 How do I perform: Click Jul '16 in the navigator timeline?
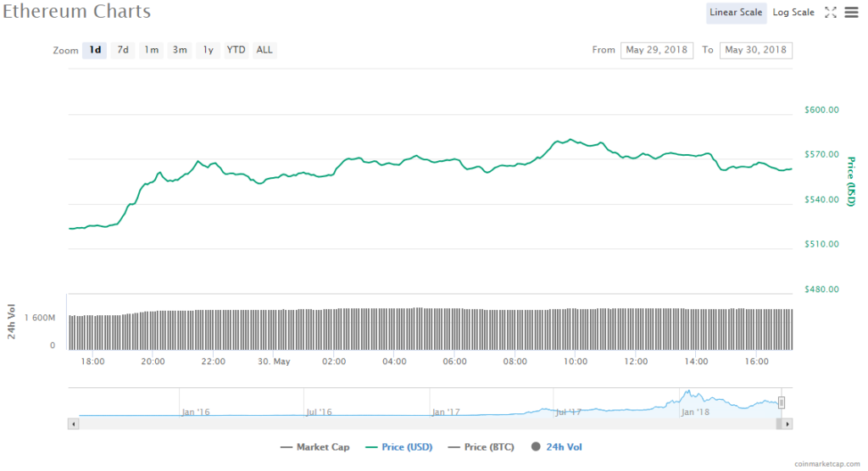[319, 412]
